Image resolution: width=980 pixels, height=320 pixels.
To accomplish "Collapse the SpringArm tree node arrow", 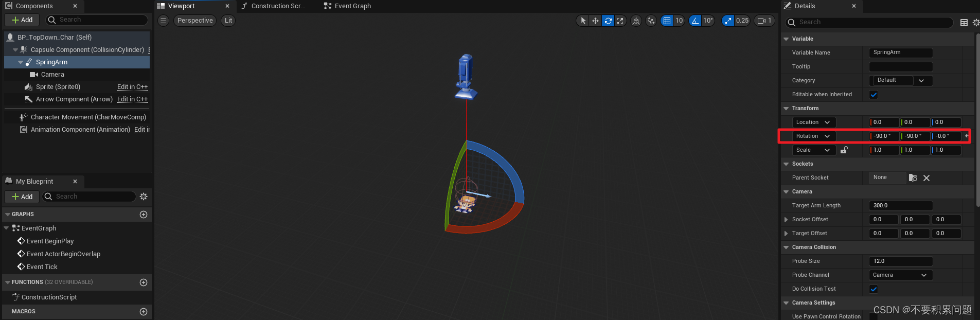I will pos(21,62).
